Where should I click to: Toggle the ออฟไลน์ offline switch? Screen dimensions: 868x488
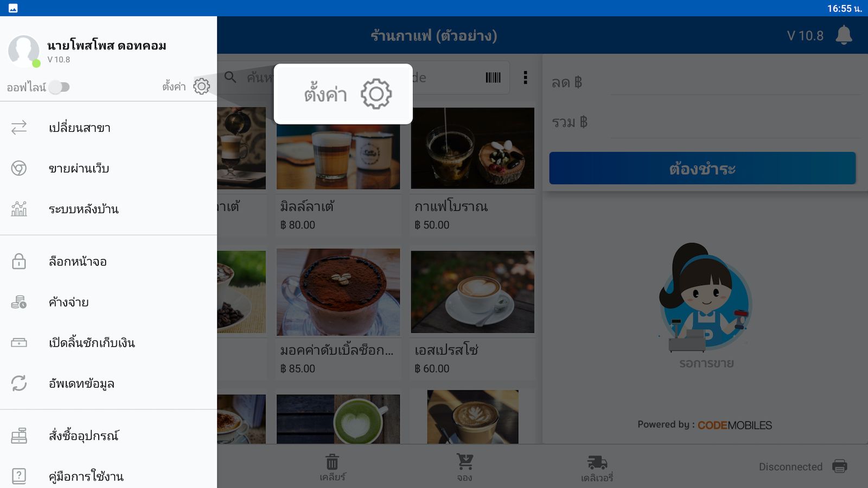click(x=59, y=87)
